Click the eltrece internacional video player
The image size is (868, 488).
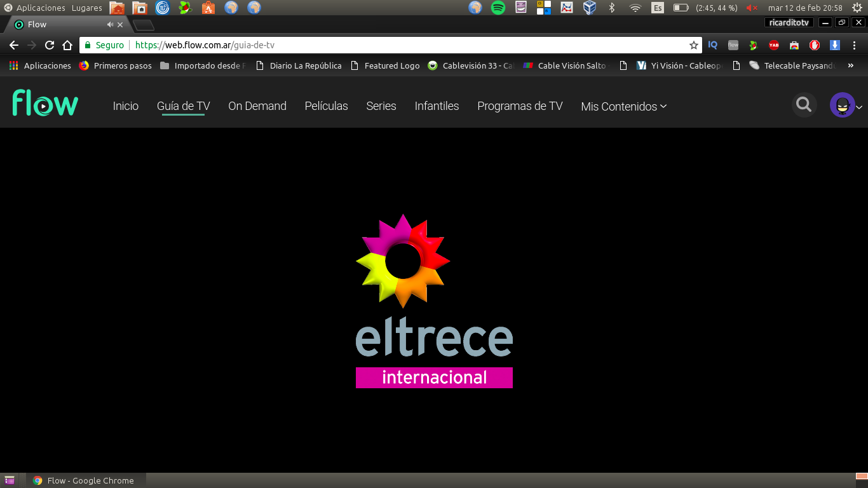pyautogui.click(x=434, y=300)
